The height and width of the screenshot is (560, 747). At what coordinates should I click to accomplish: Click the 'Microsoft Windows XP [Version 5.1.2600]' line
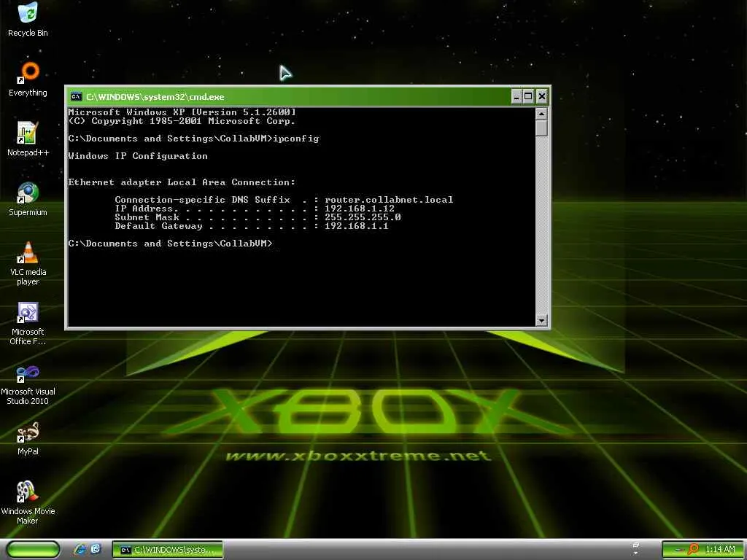coord(182,112)
